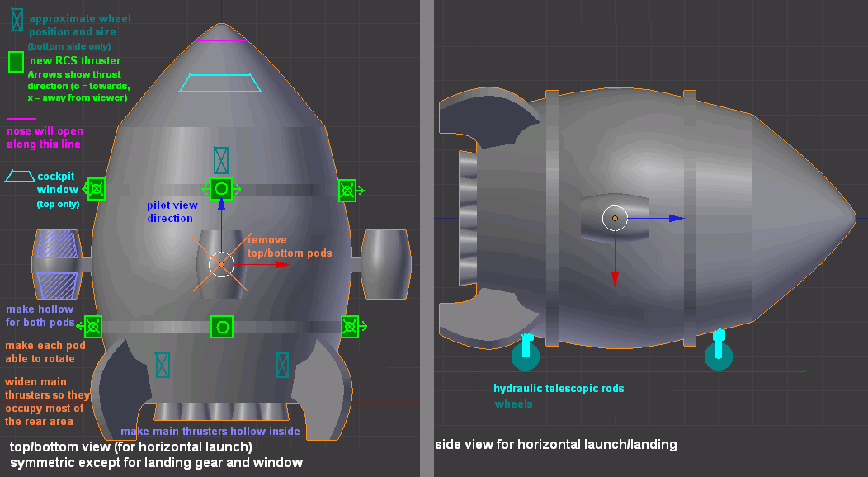Click the 'side view for horizontal launch/landing' caption
Image resolution: width=868 pixels, height=477 pixels.
point(556,444)
